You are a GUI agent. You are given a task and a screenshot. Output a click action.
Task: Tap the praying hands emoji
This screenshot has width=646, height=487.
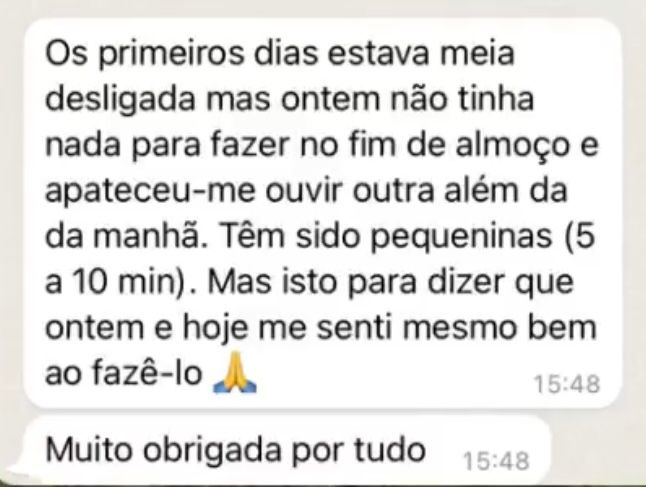pos(234,372)
